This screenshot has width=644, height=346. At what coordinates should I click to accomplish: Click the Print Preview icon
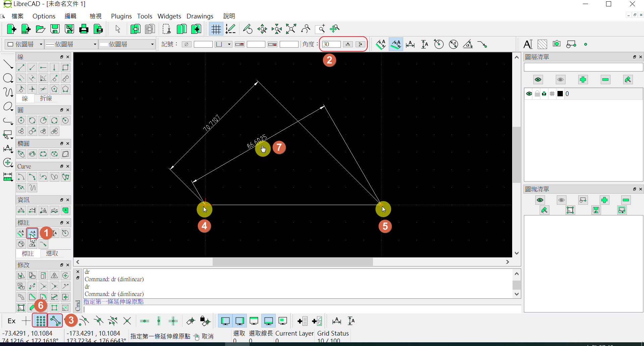[x=98, y=29]
